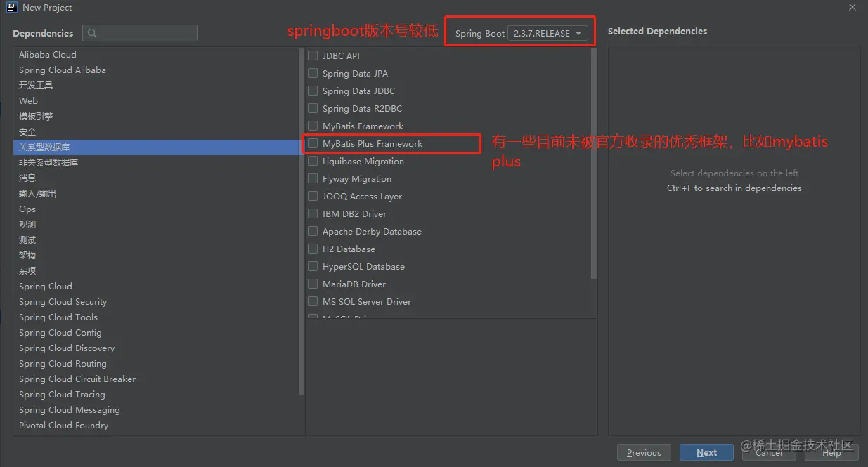This screenshot has width=868, height=467.
Task: Choose Spring Cloud Messaging category
Action: (x=156, y=409)
